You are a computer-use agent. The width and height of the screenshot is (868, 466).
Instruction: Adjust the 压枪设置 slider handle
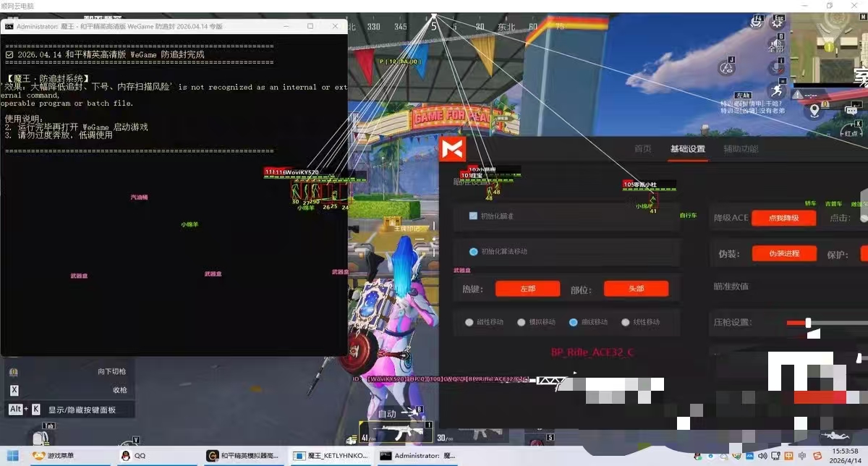pos(808,323)
